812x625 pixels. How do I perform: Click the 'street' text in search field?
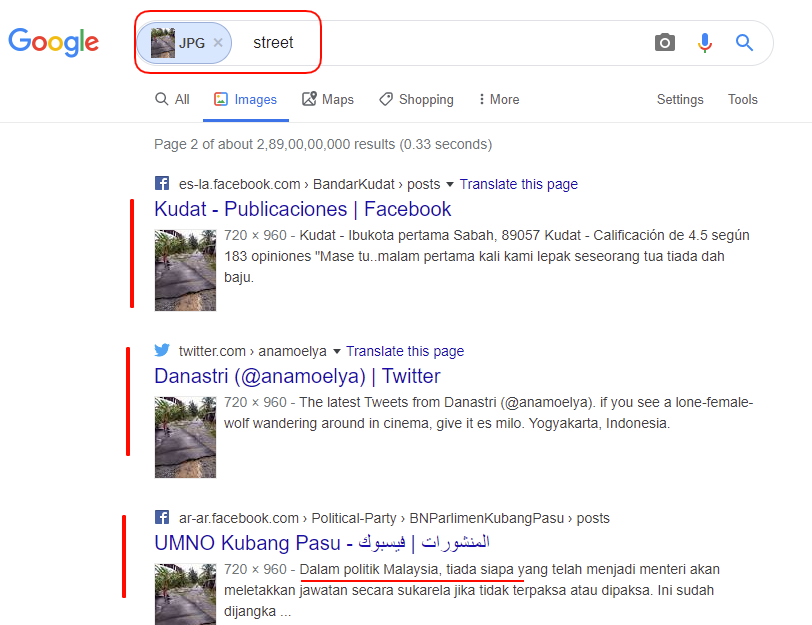273,42
